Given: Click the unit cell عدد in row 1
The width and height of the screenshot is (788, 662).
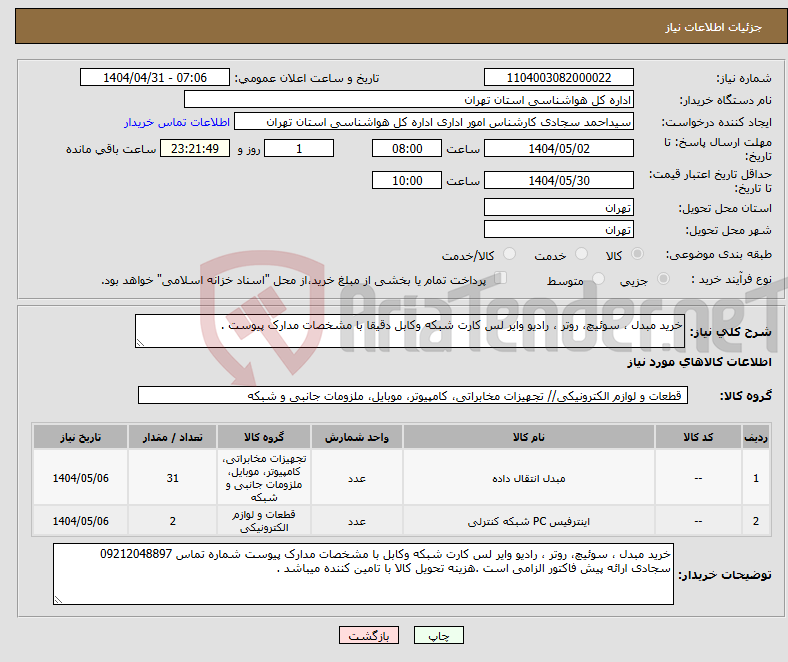Looking at the screenshot, I should pyautogui.click(x=357, y=479).
